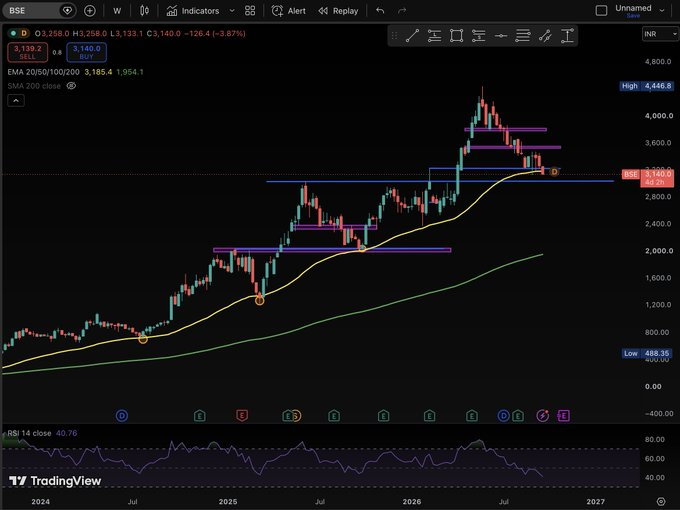Click the BUY 3,140.0 button

86,52
